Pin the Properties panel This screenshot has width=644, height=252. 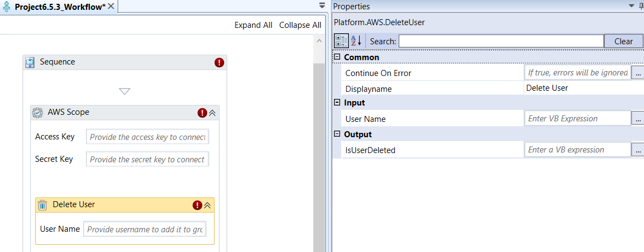(x=641, y=6)
